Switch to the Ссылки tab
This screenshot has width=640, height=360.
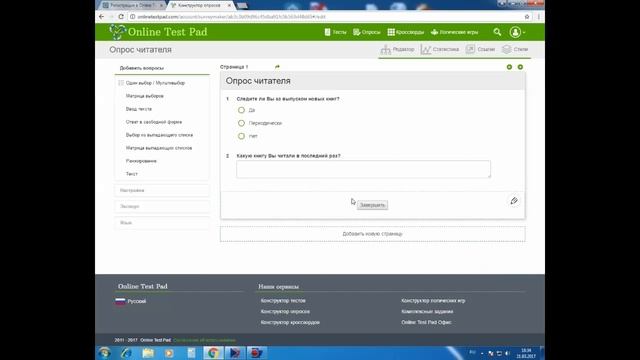coord(480,49)
